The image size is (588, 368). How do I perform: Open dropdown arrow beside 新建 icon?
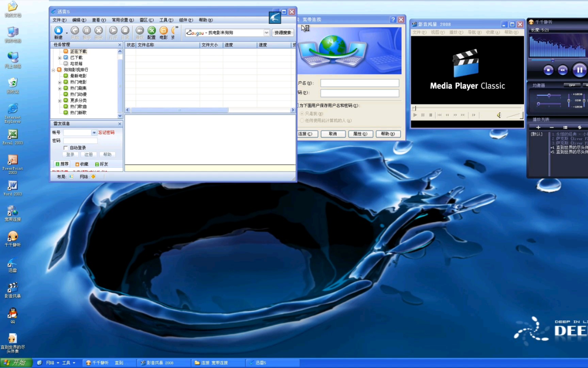point(67,33)
